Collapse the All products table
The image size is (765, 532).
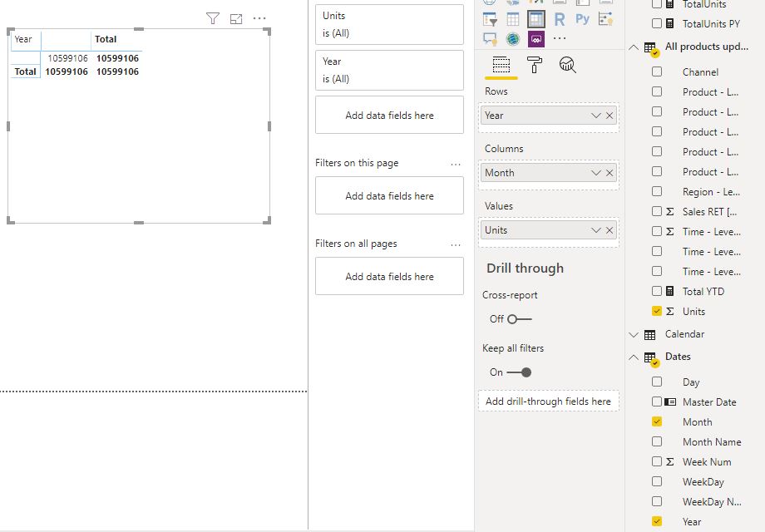pyautogui.click(x=634, y=47)
